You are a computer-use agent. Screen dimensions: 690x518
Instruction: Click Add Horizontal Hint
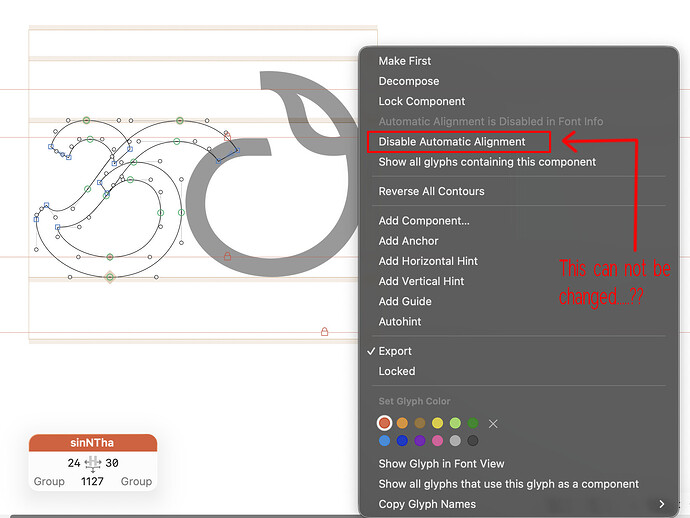coord(428,261)
